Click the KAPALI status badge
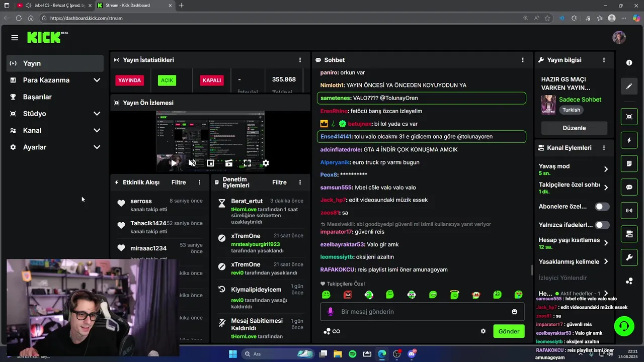 coord(211,80)
